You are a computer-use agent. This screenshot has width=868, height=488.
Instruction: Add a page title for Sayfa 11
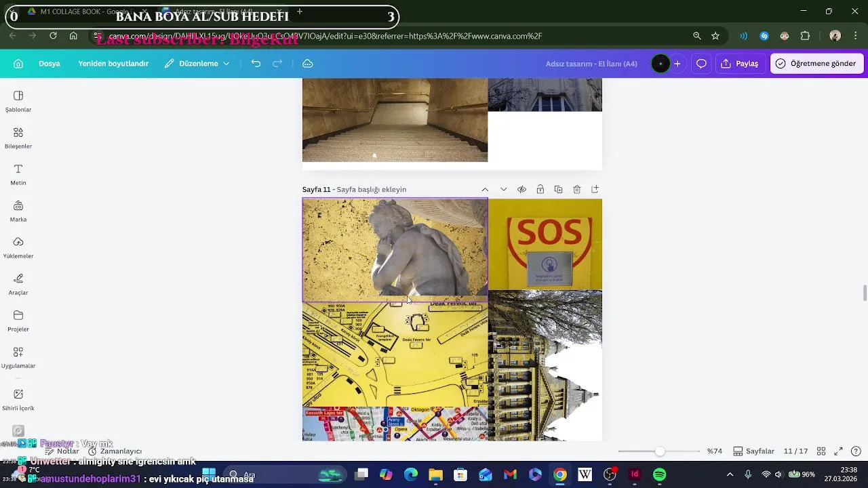(372, 190)
